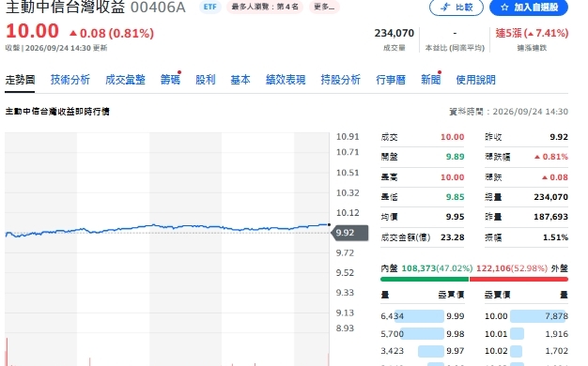This screenshot has height=366, width=588.
Task: Click the 234,070 volume figure in header
Action: (395, 34)
